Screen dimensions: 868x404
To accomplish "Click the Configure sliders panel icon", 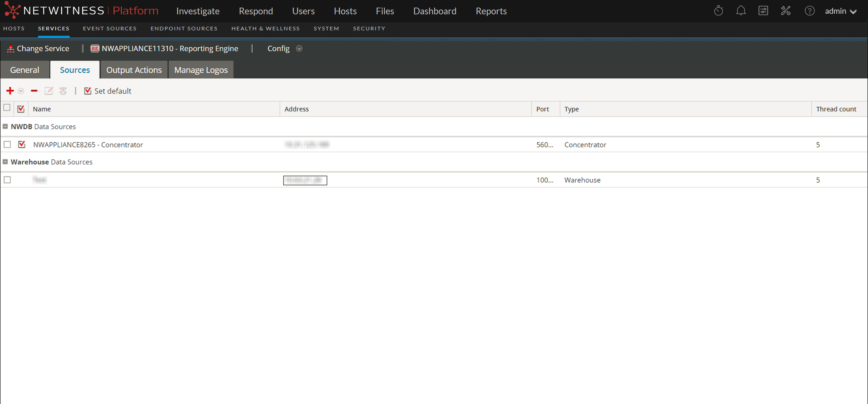I will click(x=763, y=11).
